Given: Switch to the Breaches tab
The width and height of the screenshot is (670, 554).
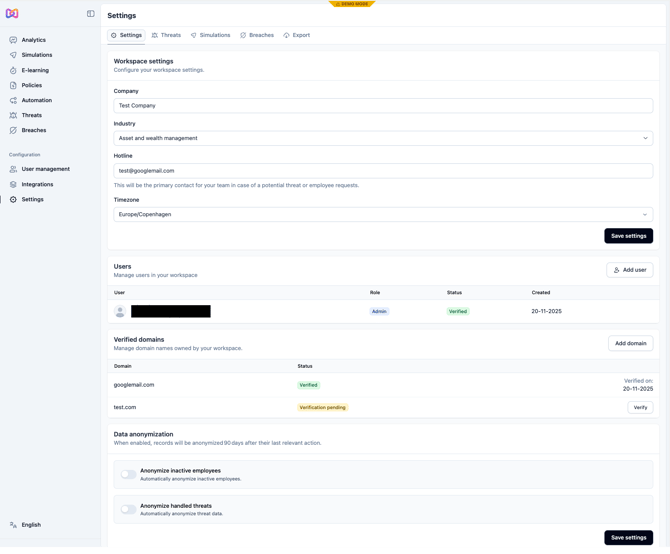Looking at the screenshot, I should click(257, 35).
